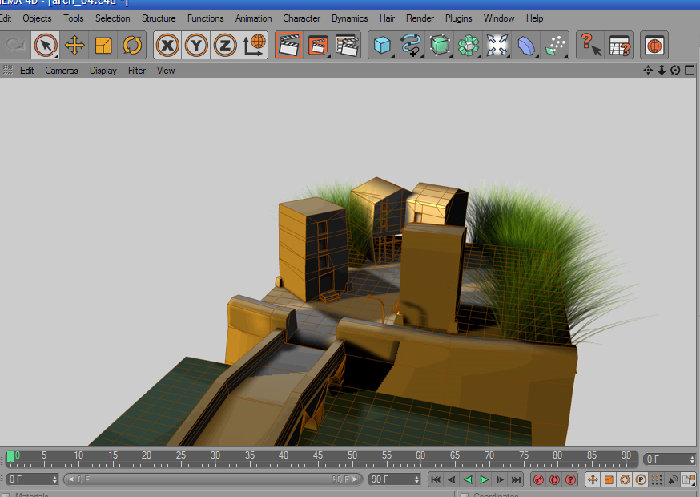Pick the Rotate tool
The width and height of the screenshot is (700, 497).
pyautogui.click(x=132, y=45)
